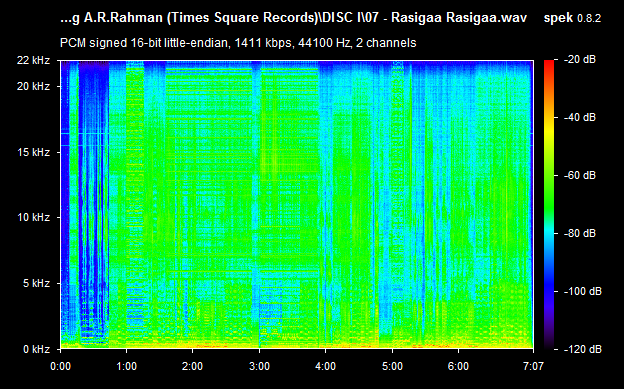Click the -80 dB label beside color scale
The width and height of the screenshot is (624, 389).
(580, 233)
